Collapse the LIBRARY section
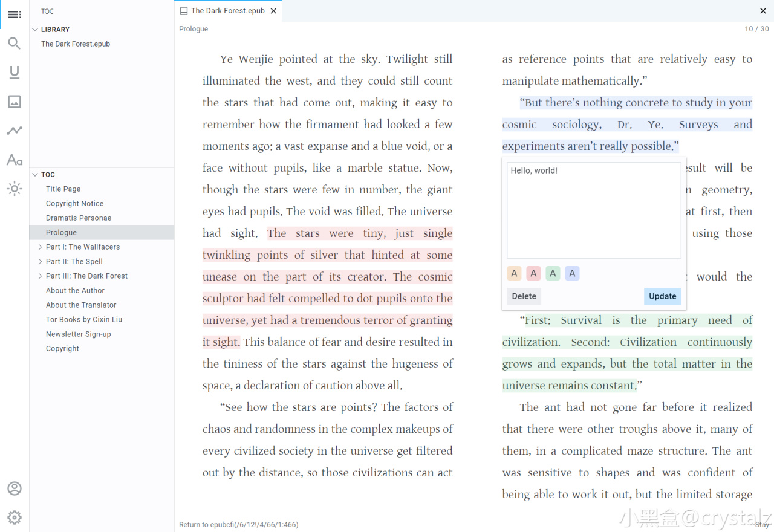 (x=35, y=29)
